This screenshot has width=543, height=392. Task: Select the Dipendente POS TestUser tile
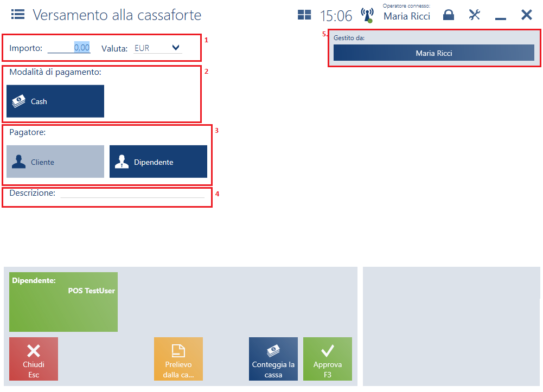click(63, 301)
